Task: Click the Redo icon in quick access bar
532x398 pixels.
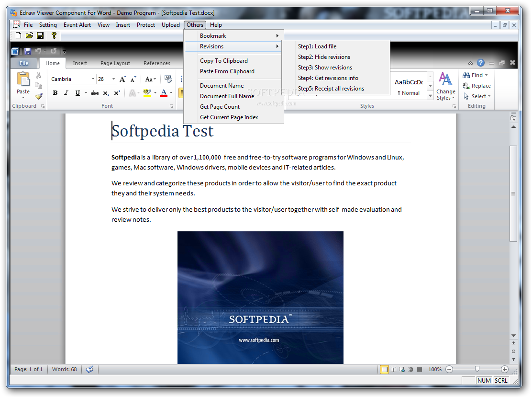Action: point(53,51)
